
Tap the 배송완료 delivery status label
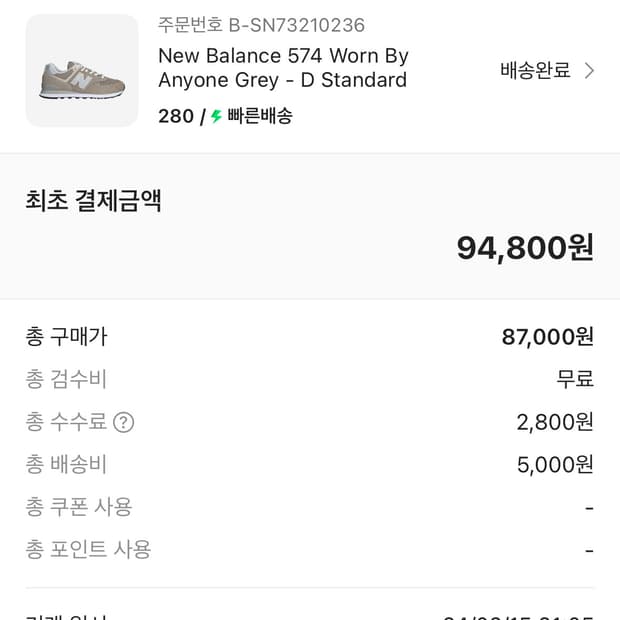coord(535,71)
